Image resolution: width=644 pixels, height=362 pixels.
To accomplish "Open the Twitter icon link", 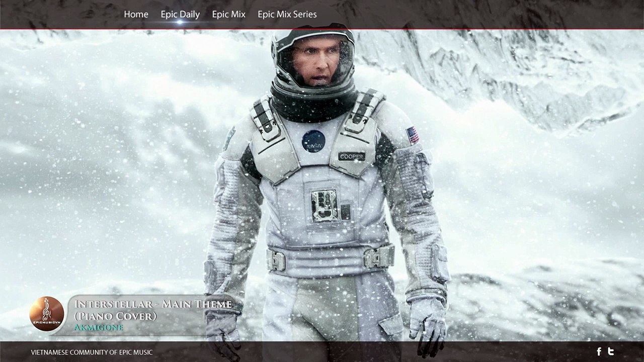I will pyautogui.click(x=611, y=352).
